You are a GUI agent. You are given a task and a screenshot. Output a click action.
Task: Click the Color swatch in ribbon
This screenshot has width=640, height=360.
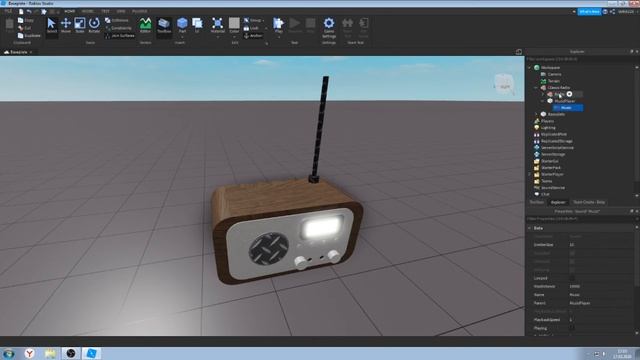click(234, 23)
